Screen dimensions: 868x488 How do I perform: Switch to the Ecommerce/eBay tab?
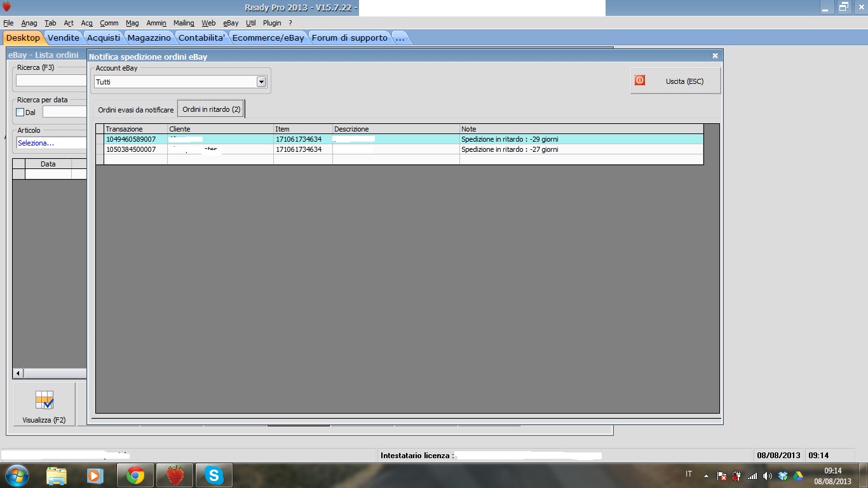click(268, 38)
